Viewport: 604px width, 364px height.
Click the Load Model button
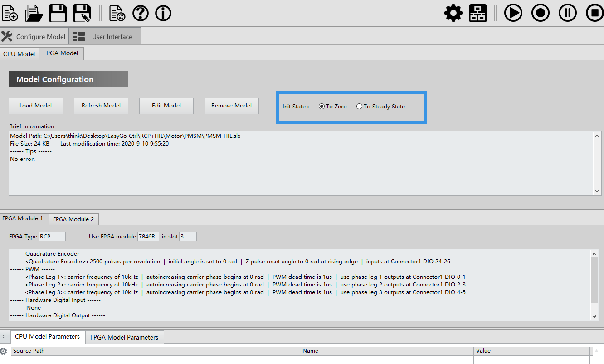click(x=35, y=106)
